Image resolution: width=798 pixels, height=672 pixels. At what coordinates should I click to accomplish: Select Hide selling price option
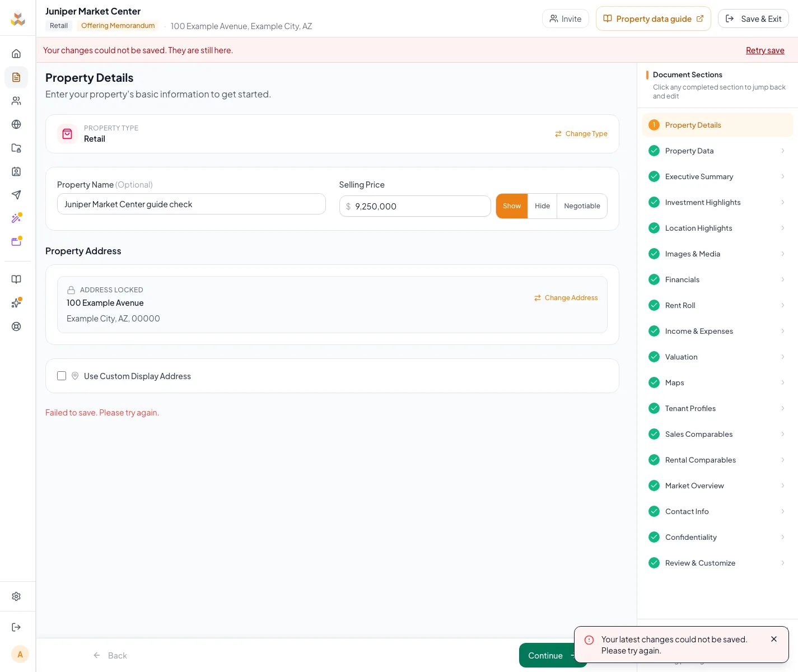[x=542, y=206]
